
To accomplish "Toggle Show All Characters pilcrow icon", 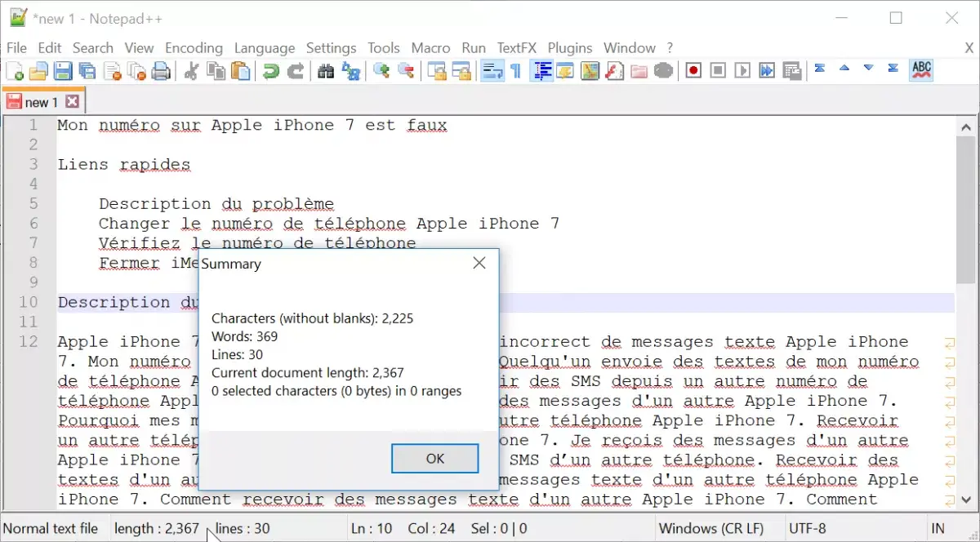I will (x=515, y=71).
